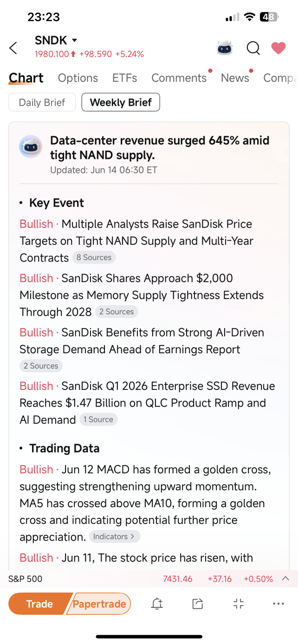Open the 8 Sources badge

pos(94,257)
